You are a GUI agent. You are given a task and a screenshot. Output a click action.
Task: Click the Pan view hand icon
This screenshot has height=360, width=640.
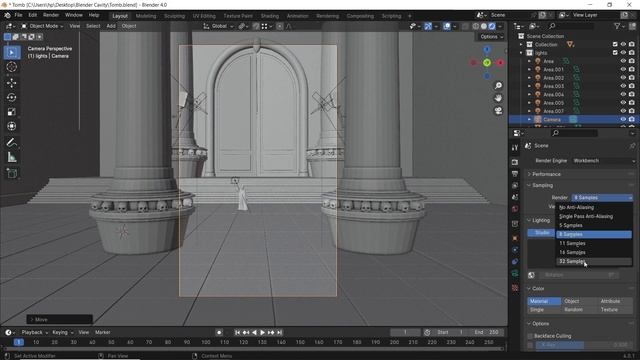coord(498,98)
